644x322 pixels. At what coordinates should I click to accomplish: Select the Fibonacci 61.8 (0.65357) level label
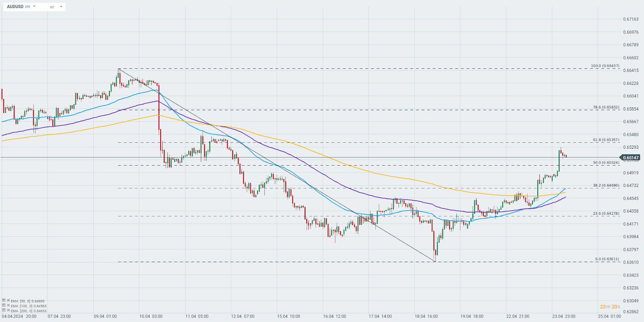point(606,140)
